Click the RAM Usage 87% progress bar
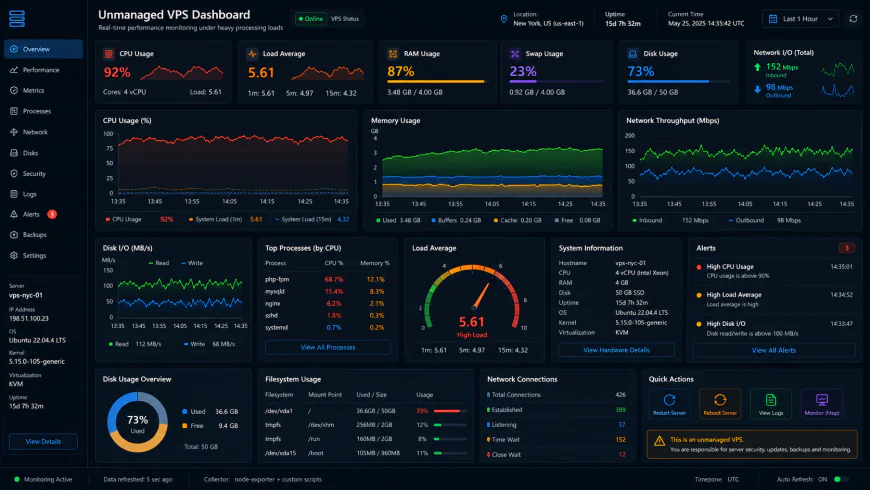This screenshot has height=490, width=870. tap(437, 82)
